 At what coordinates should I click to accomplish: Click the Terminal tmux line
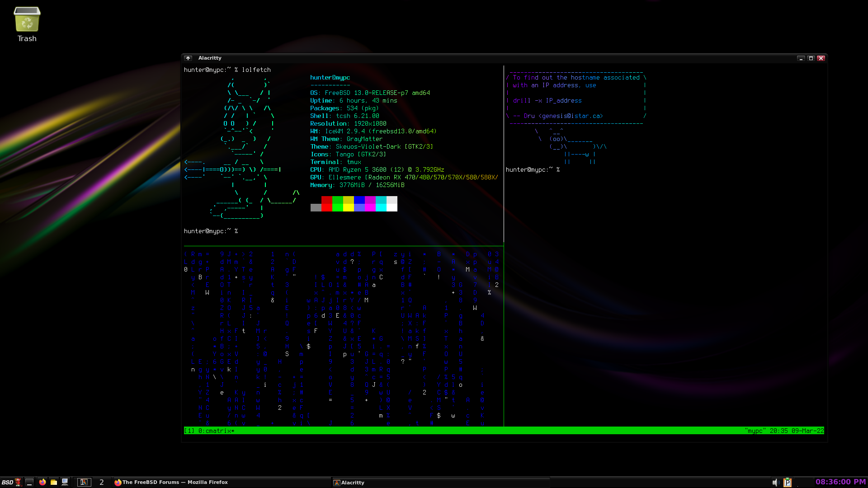[335, 162]
